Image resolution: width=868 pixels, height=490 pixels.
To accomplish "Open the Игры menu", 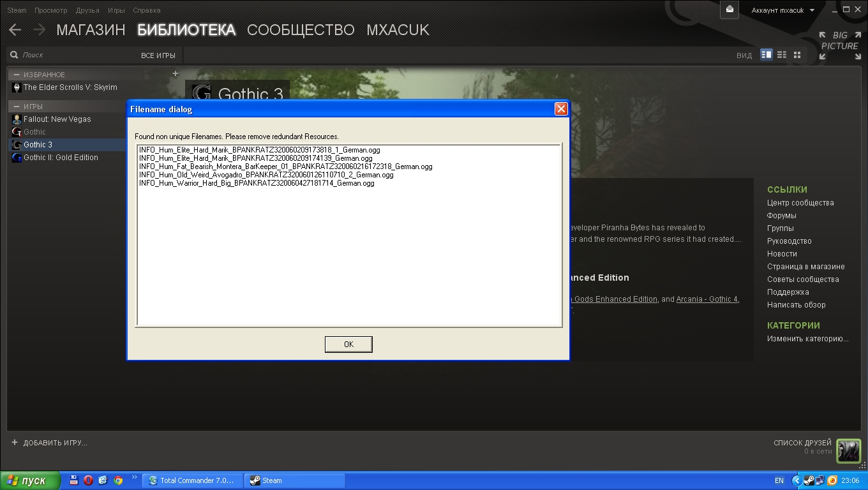I will coord(116,10).
